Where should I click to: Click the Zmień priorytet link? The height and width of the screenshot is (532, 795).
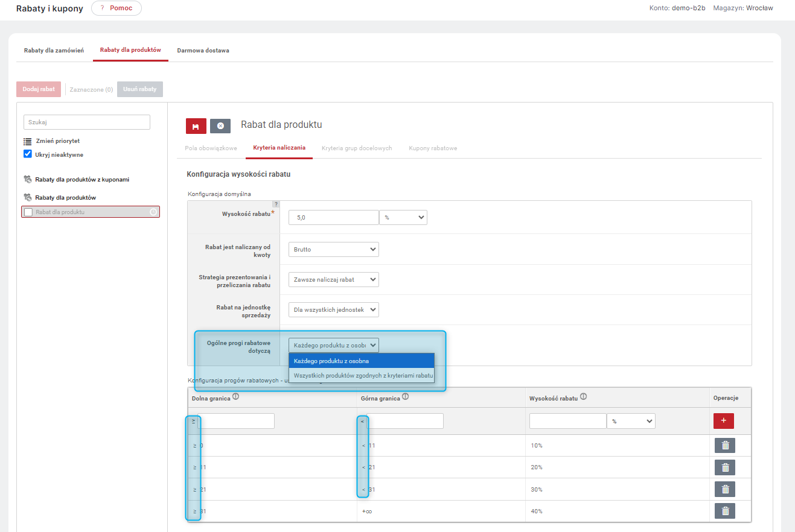(x=57, y=141)
